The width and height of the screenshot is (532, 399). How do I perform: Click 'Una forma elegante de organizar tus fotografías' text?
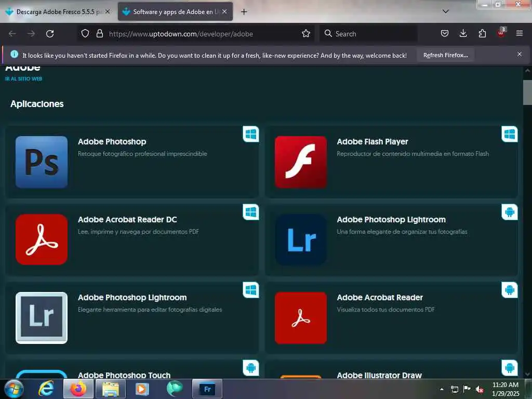(x=402, y=232)
